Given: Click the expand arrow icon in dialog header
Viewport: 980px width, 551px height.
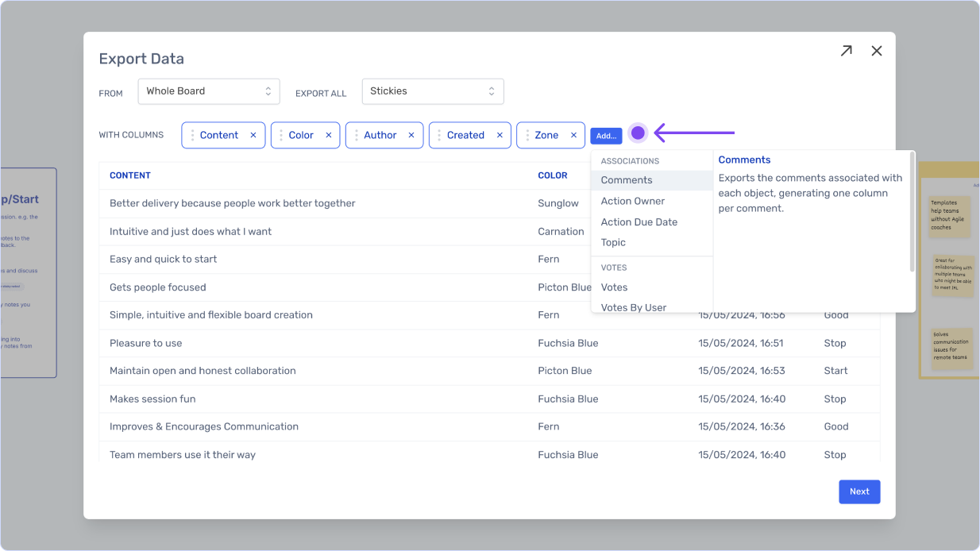Looking at the screenshot, I should coord(846,51).
